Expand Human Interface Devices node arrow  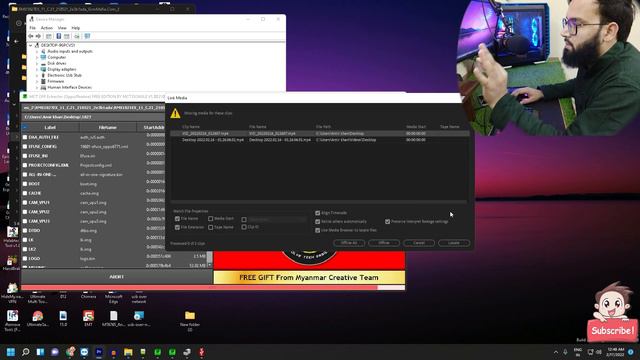point(37,88)
